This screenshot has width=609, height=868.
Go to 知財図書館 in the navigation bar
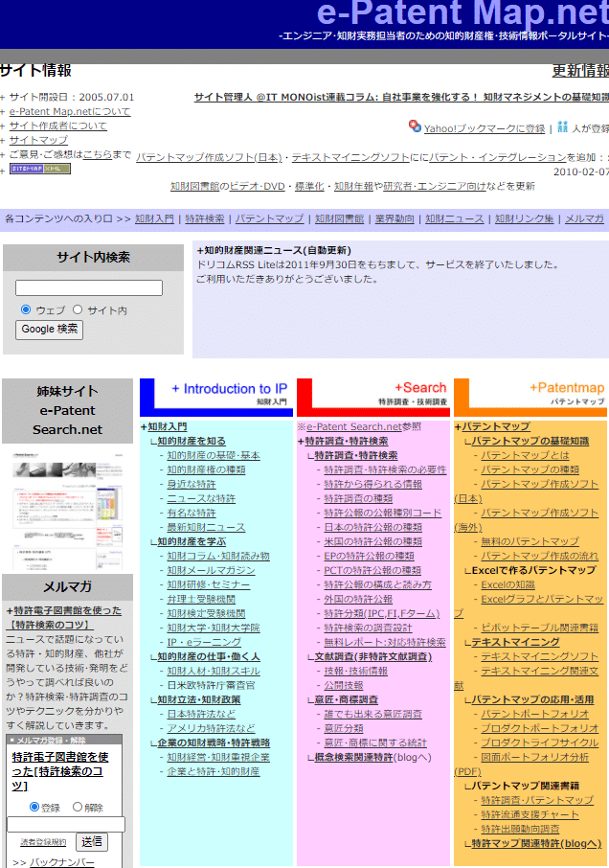pyautogui.click(x=340, y=218)
